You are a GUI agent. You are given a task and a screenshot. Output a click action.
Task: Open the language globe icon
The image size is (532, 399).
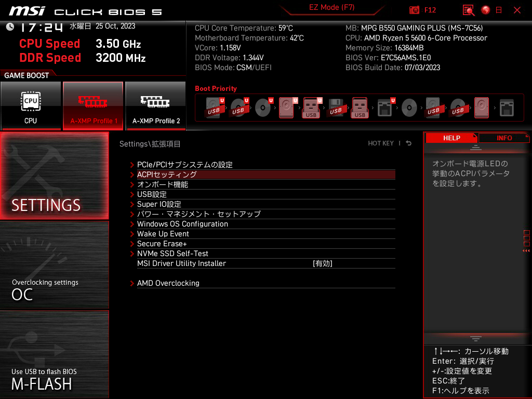tap(484, 10)
